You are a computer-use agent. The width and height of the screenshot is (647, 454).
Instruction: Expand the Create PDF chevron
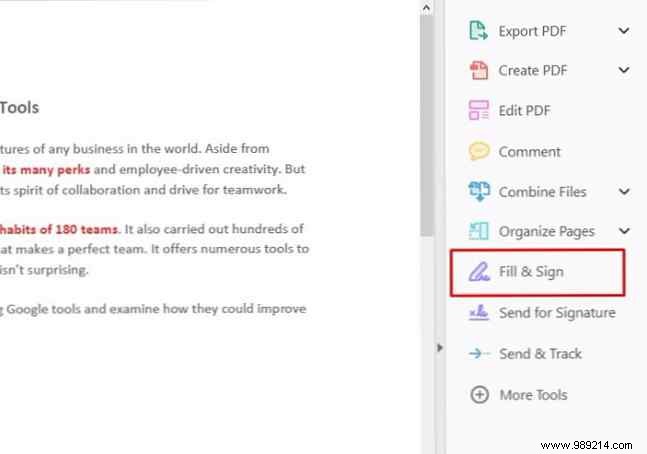pyautogui.click(x=623, y=70)
